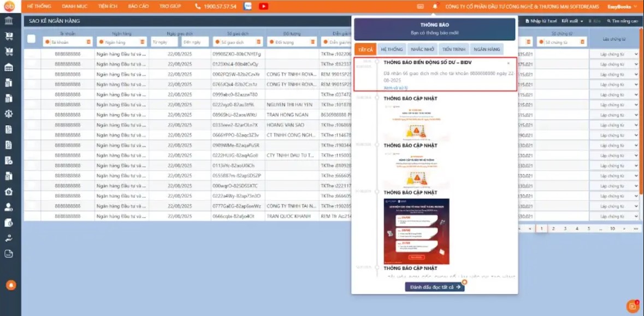644x316 pixels.
Task: Open the Hệ thống menu
Action: 39,7
